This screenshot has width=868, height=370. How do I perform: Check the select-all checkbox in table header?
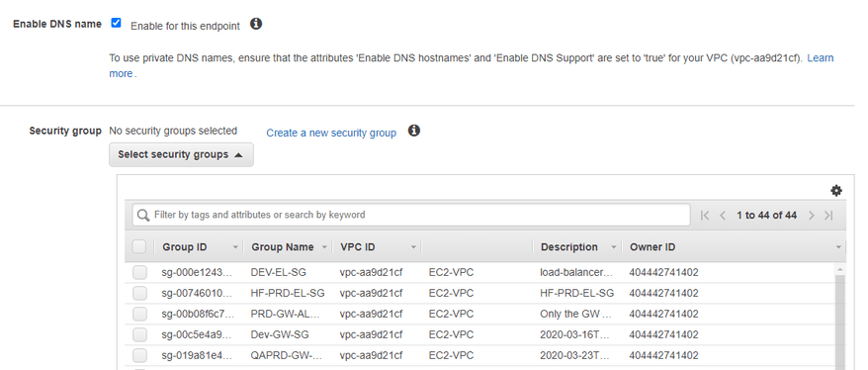[139, 246]
